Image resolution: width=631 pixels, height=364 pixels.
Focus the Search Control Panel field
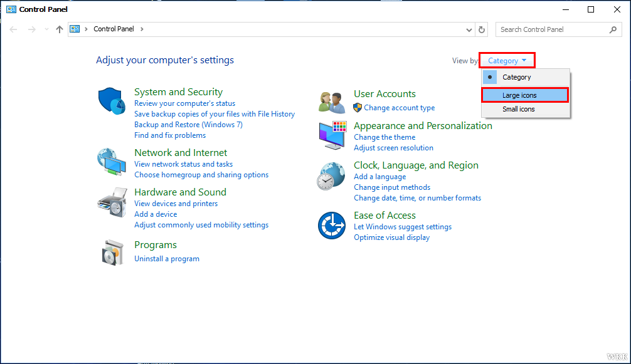[x=559, y=29]
